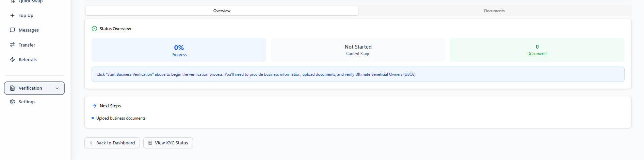The height and width of the screenshot is (160, 644).
Task: Click the blue Start Business Verification info banner
Action: [358, 74]
